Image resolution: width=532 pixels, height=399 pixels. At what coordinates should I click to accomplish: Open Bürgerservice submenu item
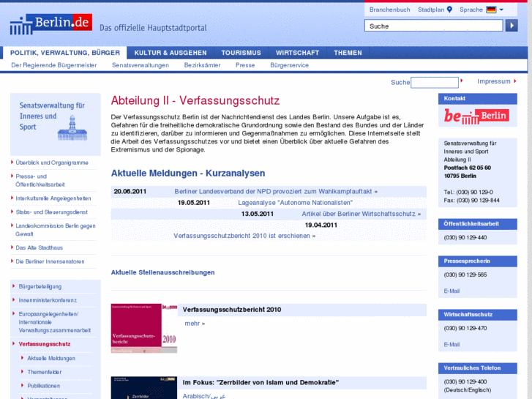289,65
